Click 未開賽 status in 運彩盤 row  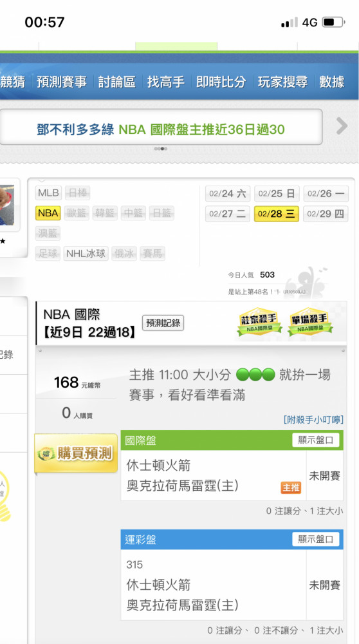[324, 585]
